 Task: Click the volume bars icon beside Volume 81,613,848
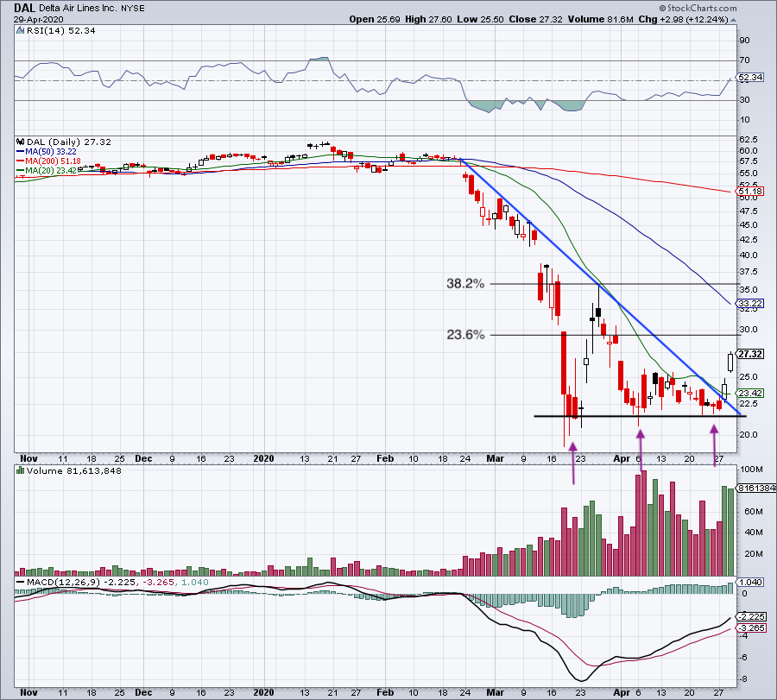click(x=21, y=470)
